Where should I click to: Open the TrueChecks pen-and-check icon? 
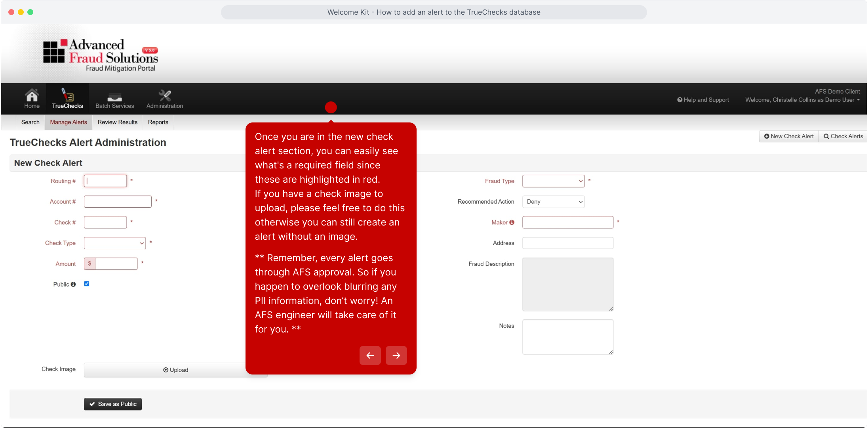tap(67, 95)
